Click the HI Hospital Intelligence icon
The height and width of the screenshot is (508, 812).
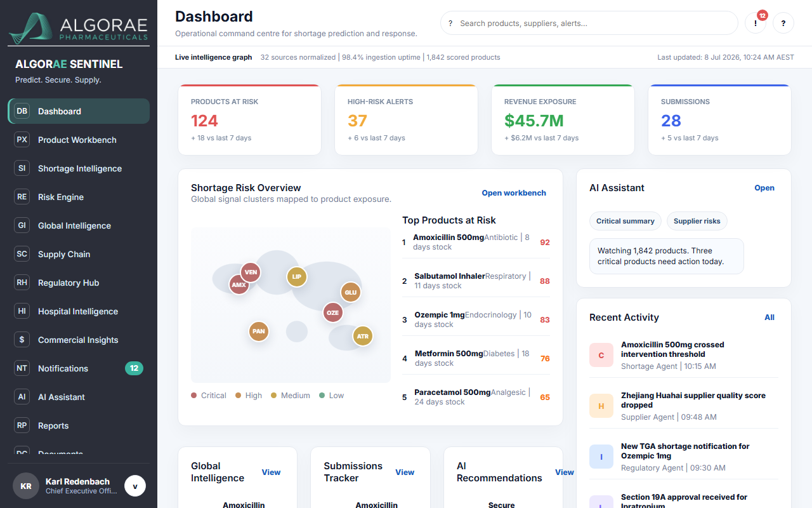click(22, 311)
